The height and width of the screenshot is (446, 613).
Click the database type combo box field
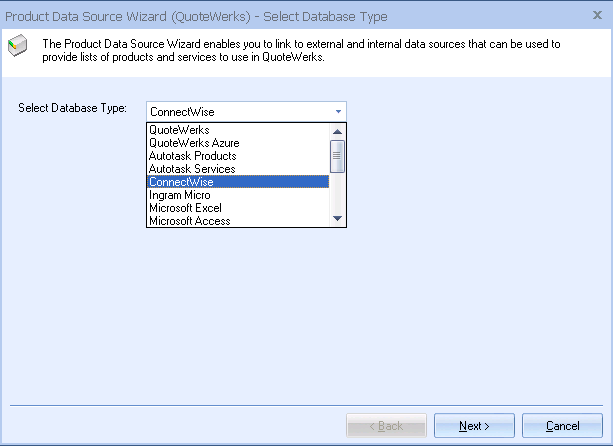click(238, 111)
